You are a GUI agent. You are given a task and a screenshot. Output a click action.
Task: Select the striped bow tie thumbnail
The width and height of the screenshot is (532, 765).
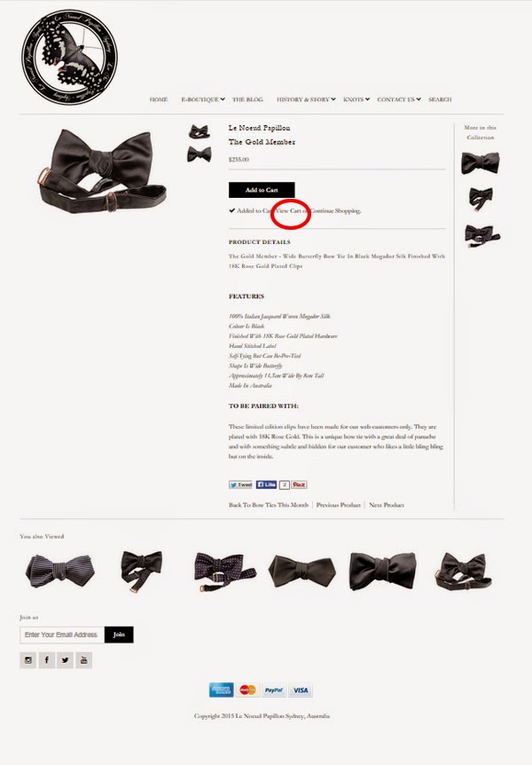pyautogui.click(x=60, y=571)
